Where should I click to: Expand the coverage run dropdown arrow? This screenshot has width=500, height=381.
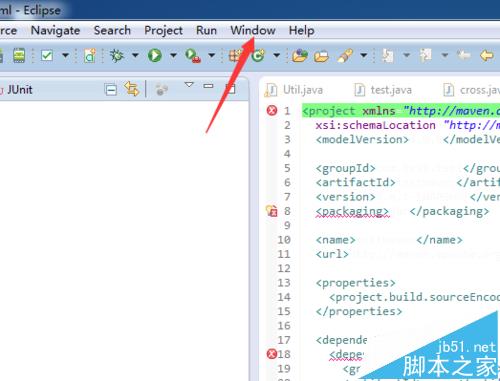(211, 55)
